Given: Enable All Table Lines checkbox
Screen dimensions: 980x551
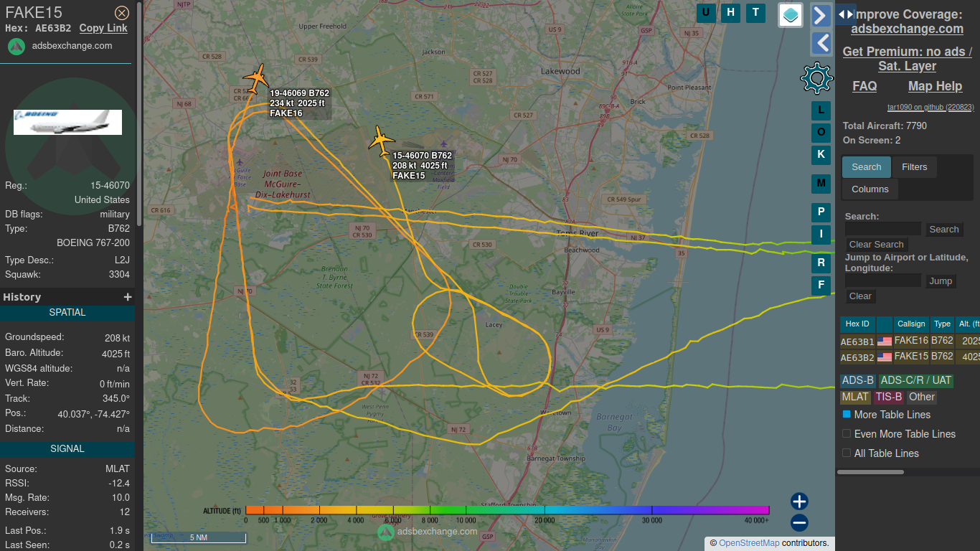Looking at the screenshot, I should (847, 453).
